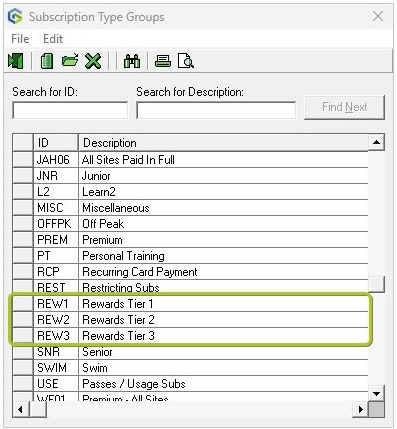397x429 pixels.
Task: Close the Subscription Type Groups window
Action: coord(378,16)
